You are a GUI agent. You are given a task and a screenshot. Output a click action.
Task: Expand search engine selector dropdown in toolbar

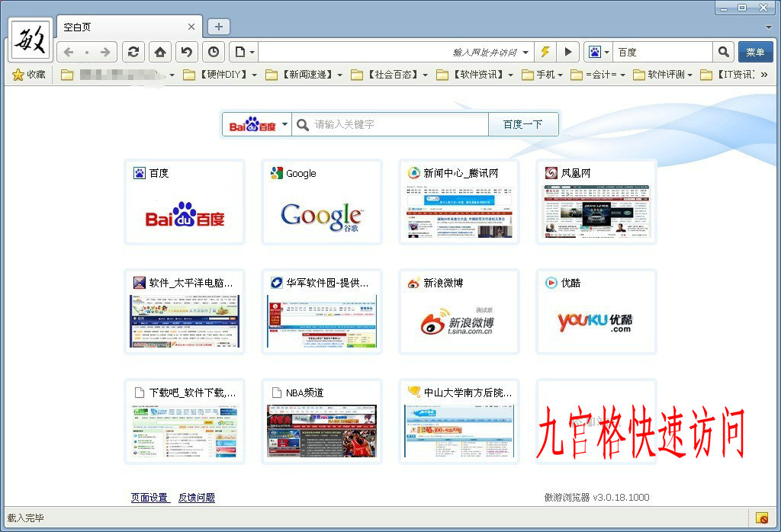tap(606, 53)
